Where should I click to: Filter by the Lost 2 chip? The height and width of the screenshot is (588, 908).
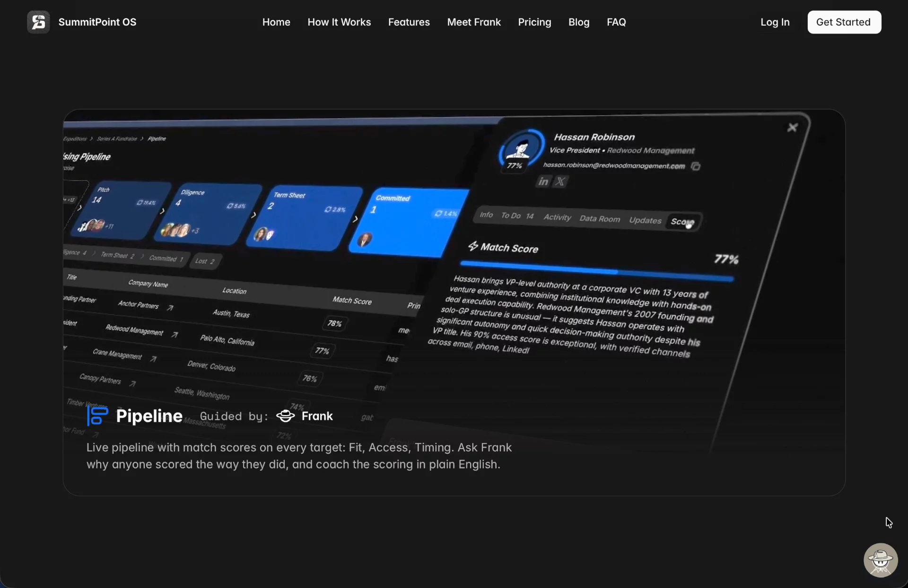coord(205,261)
